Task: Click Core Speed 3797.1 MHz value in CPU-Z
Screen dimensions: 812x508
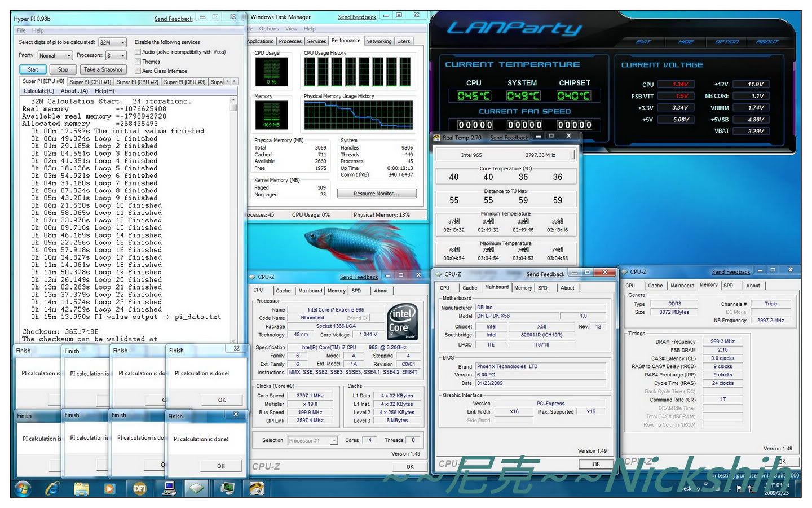Action: click(x=310, y=396)
